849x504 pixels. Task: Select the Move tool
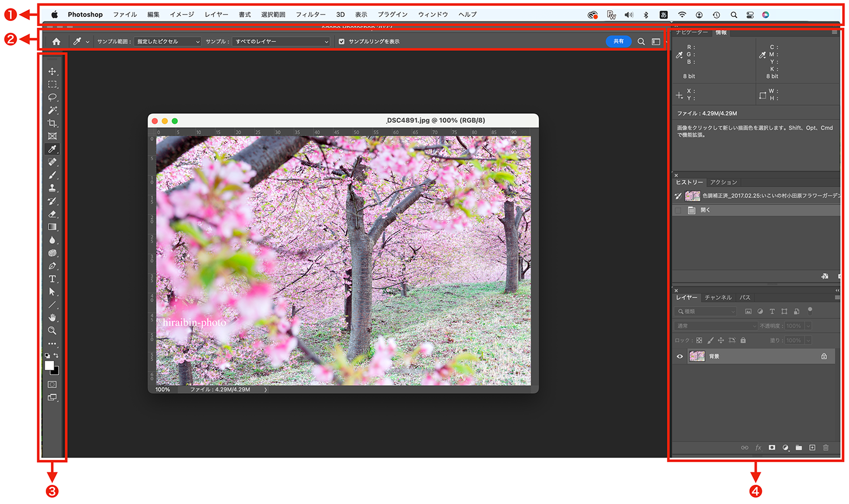pos(52,71)
